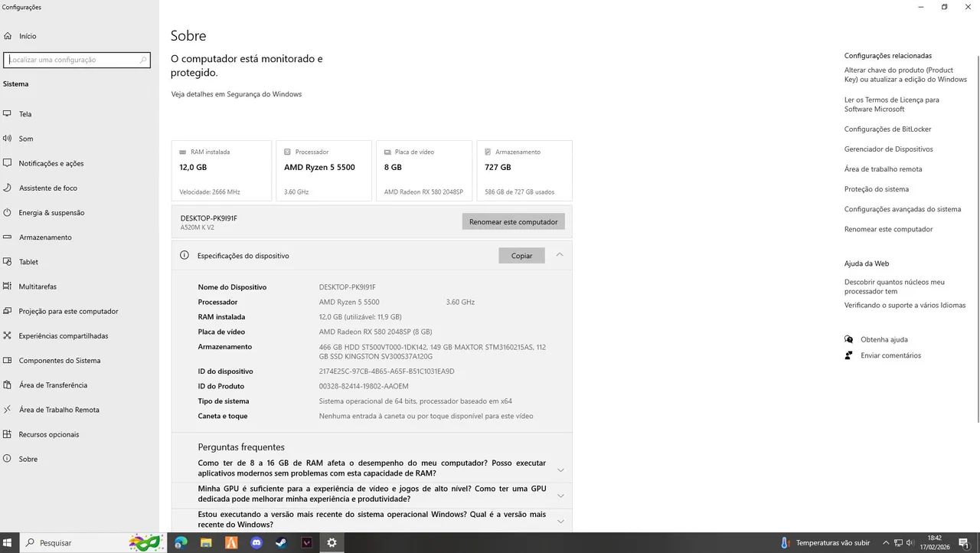Go to Início in the Settings sidebar
The width and height of the screenshot is (980, 553).
point(26,35)
